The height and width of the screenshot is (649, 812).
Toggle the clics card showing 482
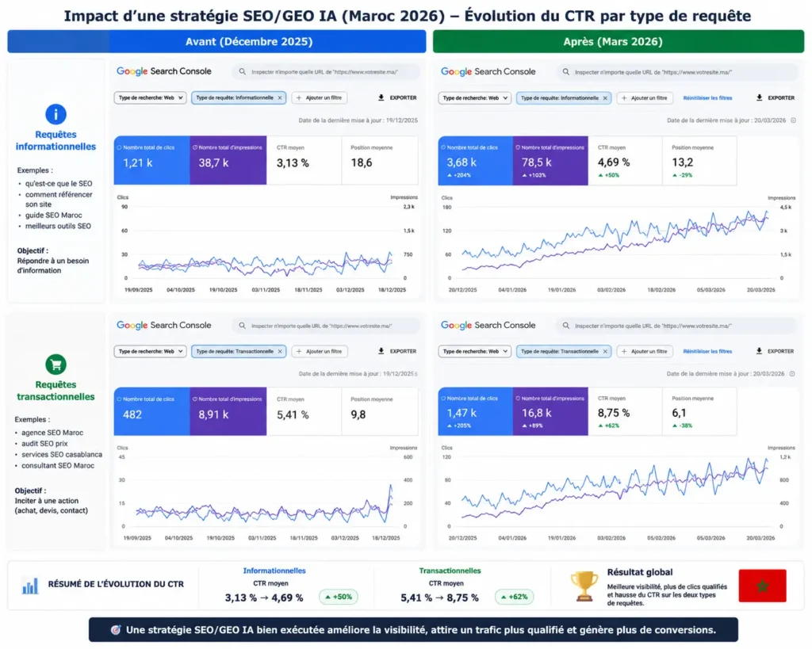pyautogui.click(x=151, y=411)
